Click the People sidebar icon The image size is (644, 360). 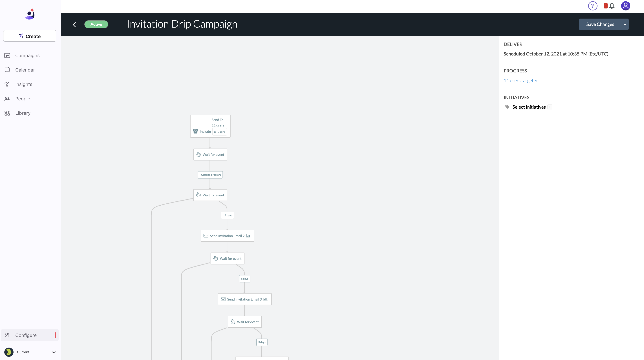(7, 99)
